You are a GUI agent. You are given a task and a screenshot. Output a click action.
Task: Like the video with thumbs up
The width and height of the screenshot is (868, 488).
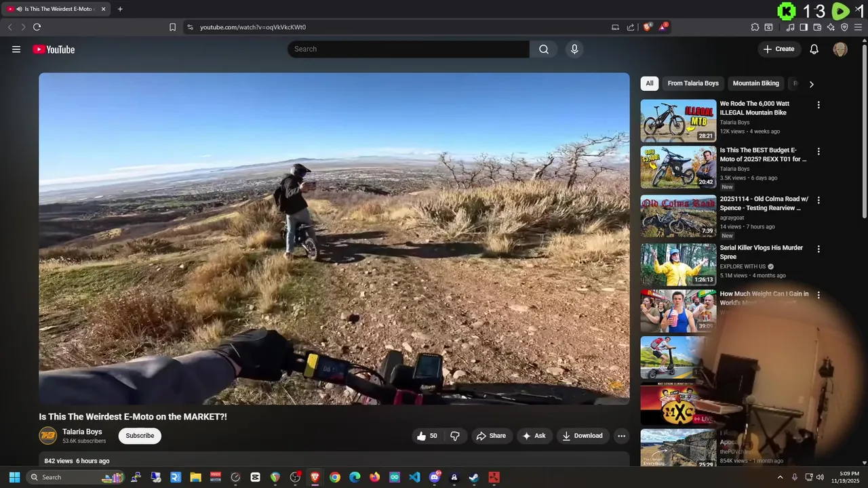[x=427, y=436]
